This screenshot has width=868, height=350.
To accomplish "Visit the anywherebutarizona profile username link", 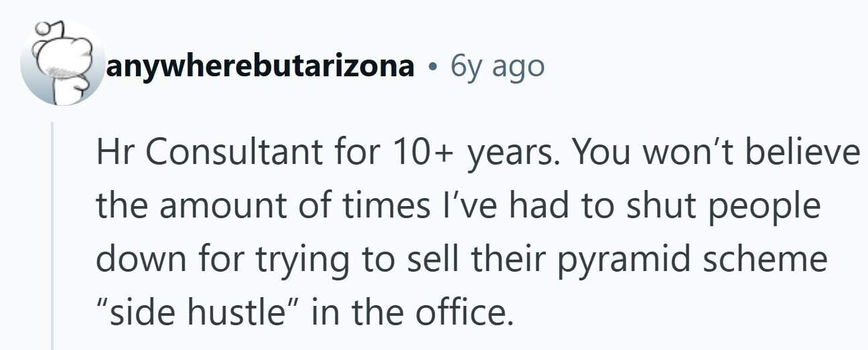I will pos(260,66).
